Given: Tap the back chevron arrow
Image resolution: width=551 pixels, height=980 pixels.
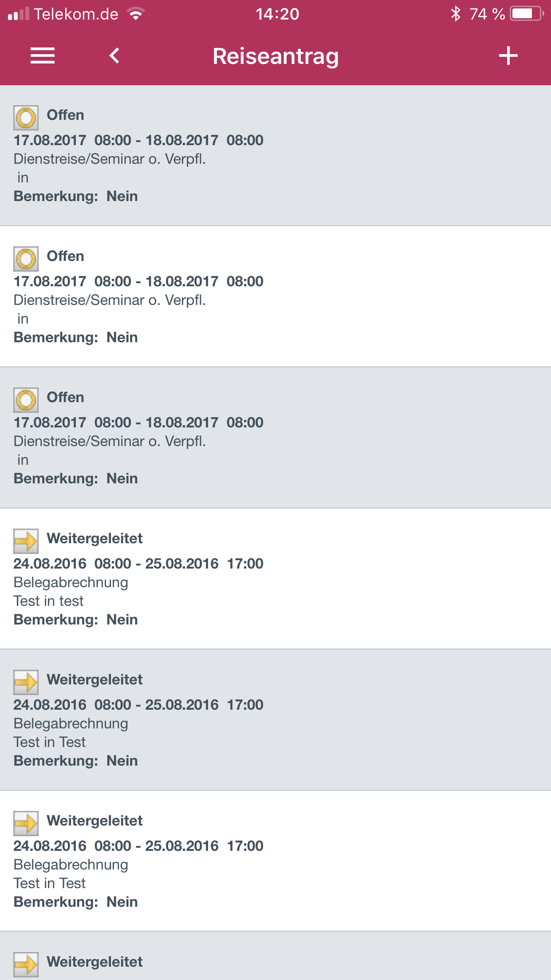Looking at the screenshot, I should tap(114, 56).
